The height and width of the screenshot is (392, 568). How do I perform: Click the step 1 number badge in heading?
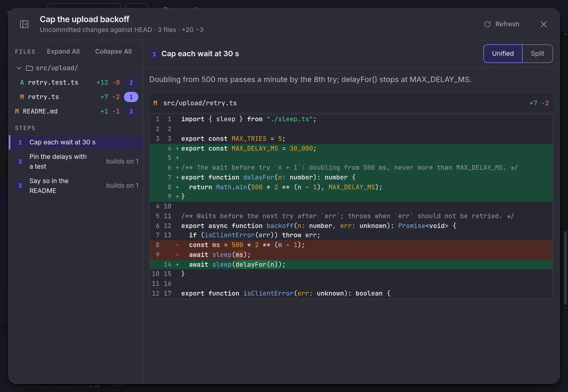click(x=154, y=54)
